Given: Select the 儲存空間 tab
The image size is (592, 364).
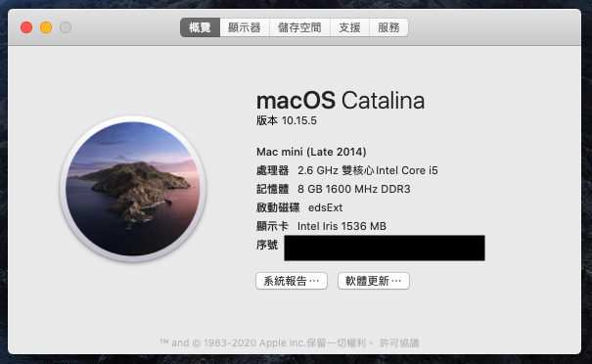Looking at the screenshot, I should click(x=299, y=27).
